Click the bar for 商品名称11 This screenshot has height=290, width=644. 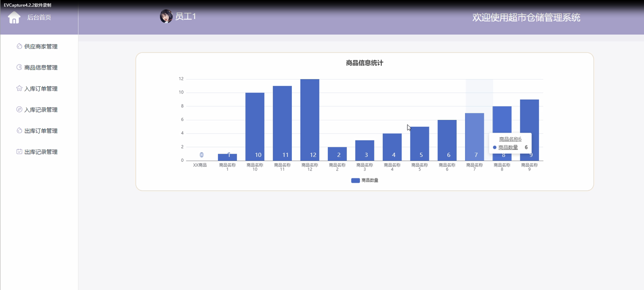pos(282,123)
